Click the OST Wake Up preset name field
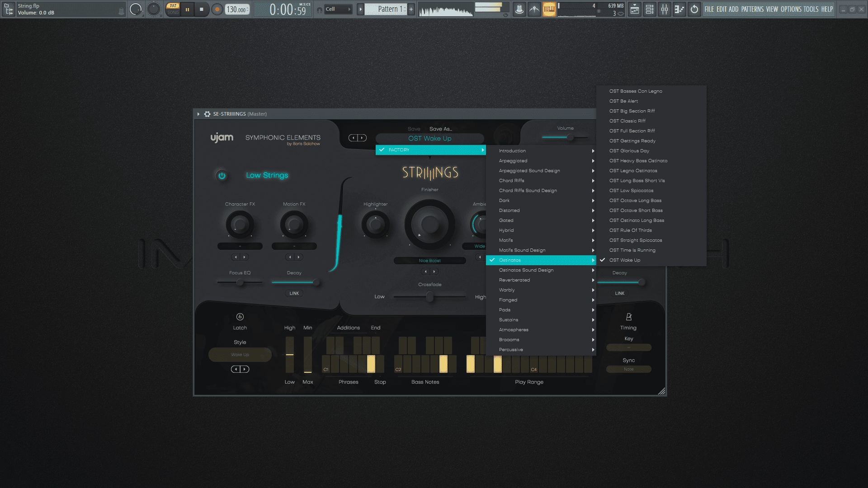 click(429, 139)
